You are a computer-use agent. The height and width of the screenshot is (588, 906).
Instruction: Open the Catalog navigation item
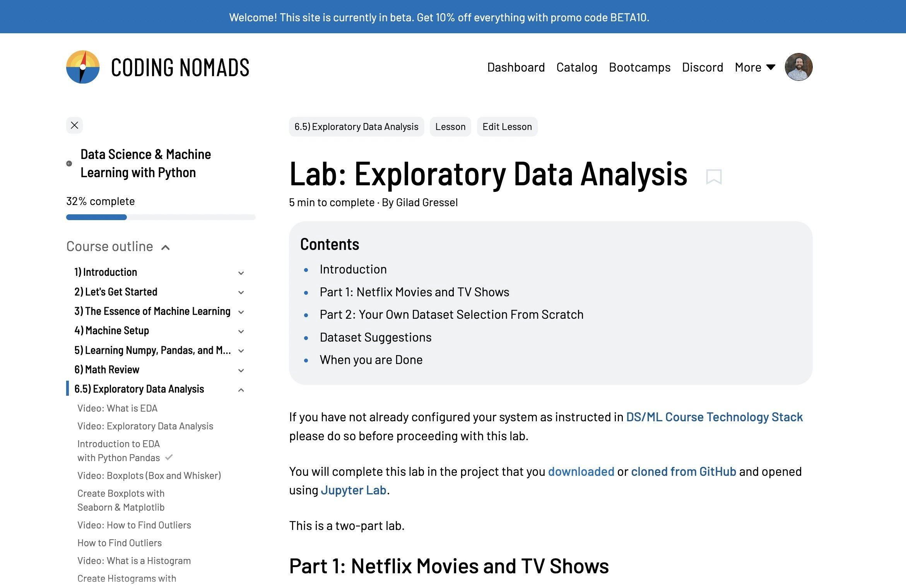click(576, 67)
